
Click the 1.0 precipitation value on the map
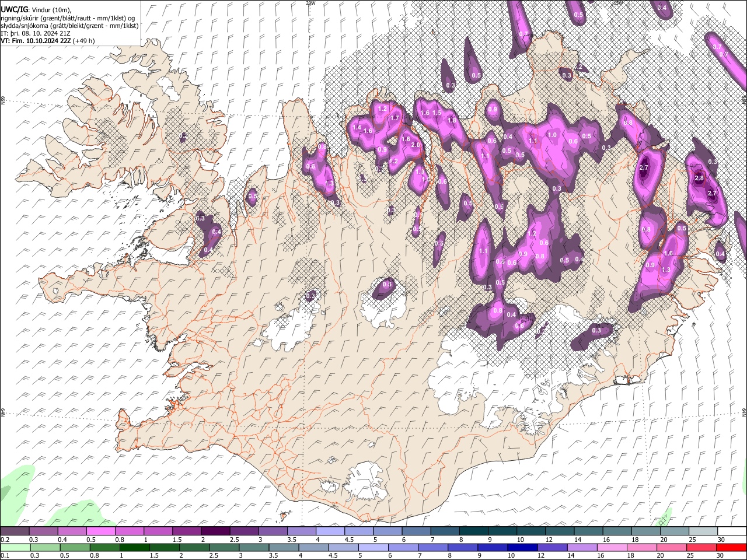coord(552,135)
